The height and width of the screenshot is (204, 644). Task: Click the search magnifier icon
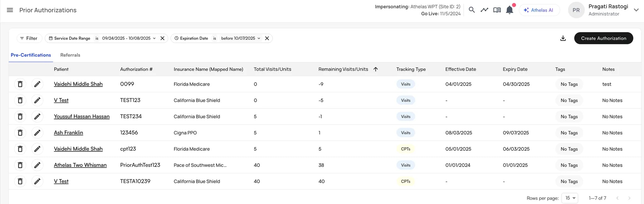pos(472,10)
